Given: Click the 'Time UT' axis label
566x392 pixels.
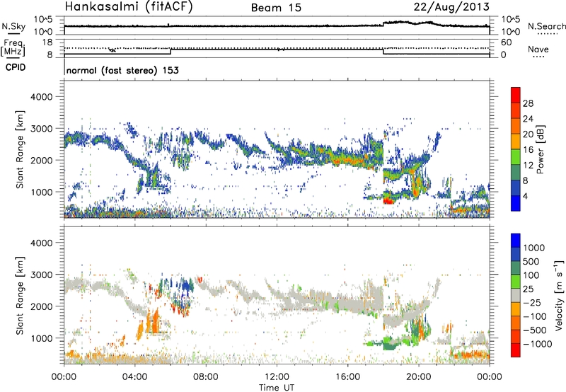Looking at the screenshot, I should point(277,387).
